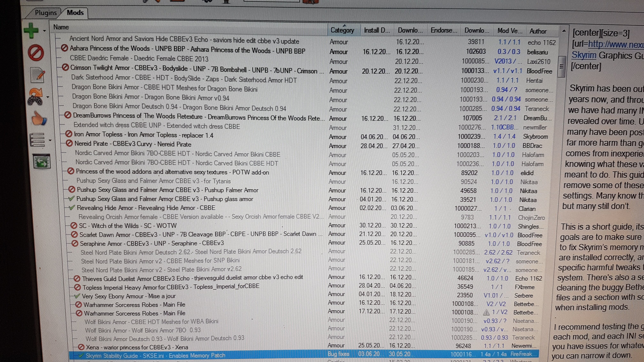Screen dimensions: 644x362
Task: Open the underlined Skyrim link in description
Action: (584, 55)
